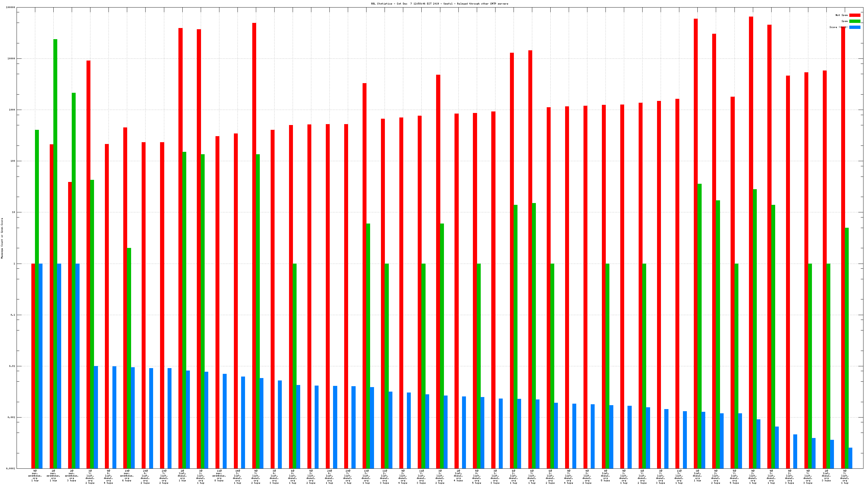Click the '11@ zen.spamhaus.org 8 hops' x-axis label
This screenshot has height=488, width=868.
219,476
